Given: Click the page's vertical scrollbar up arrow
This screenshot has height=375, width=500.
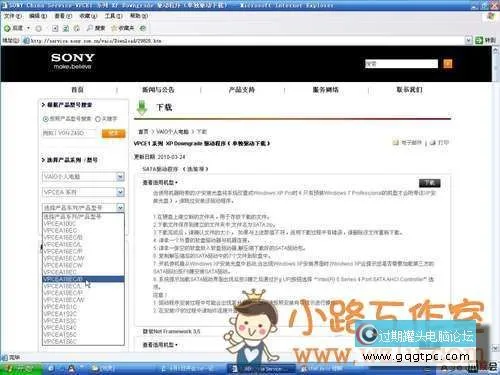Looking at the screenshot, I should coord(496,50).
